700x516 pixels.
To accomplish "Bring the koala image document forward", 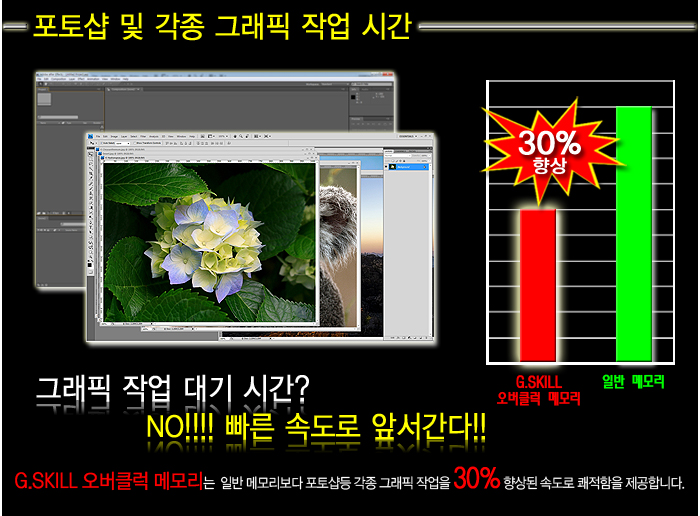I will tap(339, 246).
